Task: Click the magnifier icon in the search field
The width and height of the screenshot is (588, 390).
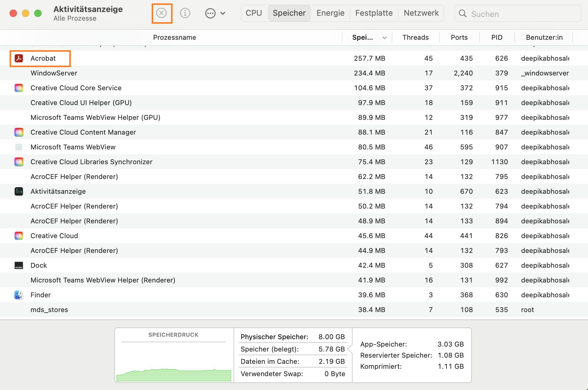Action: click(462, 14)
